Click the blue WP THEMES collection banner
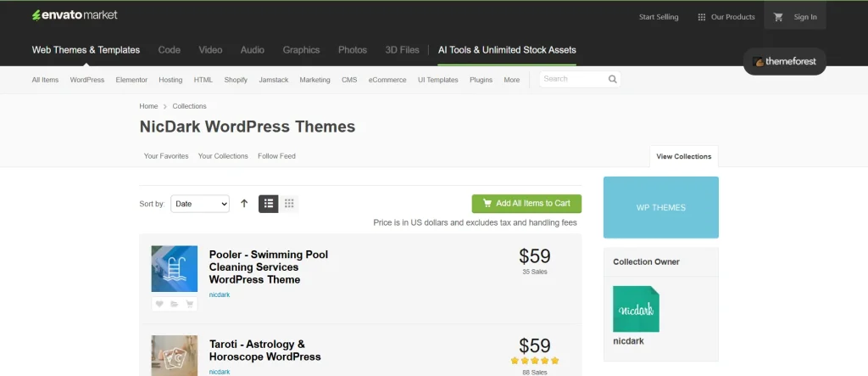Screen dimensions: 868x376 pyautogui.click(x=660, y=207)
